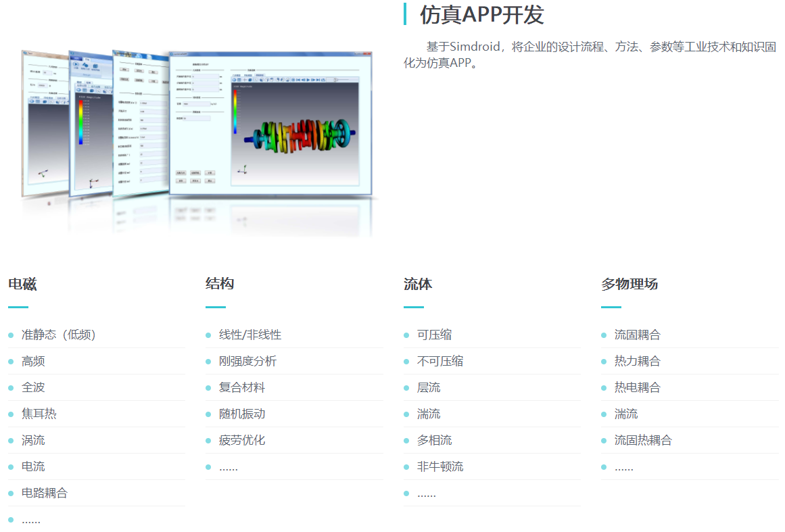785x532 pixels.
Task: Choose 随机振动 in the list
Action: [242, 414]
